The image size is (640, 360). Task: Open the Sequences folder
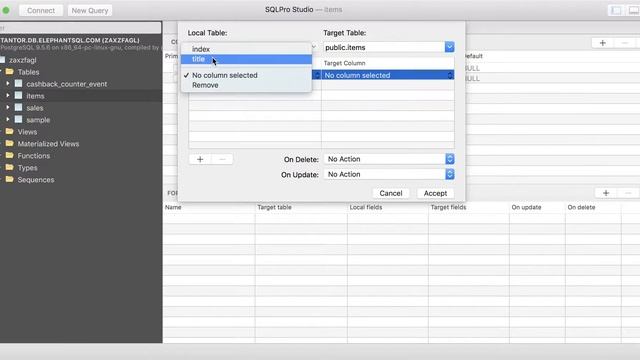click(36, 180)
